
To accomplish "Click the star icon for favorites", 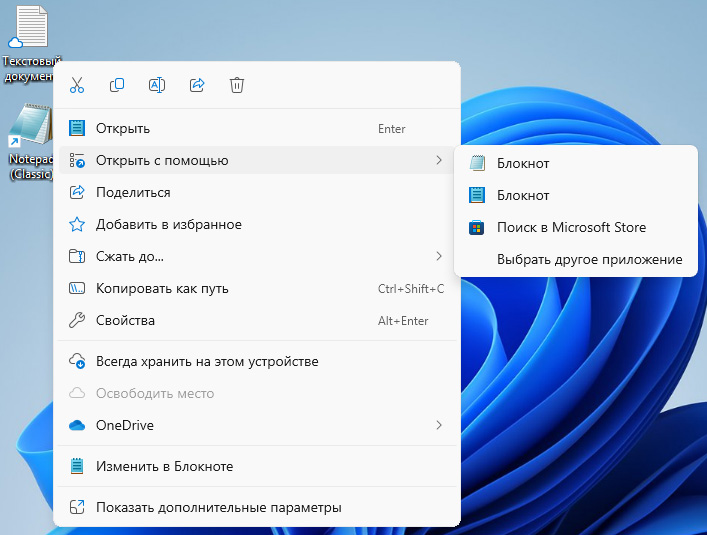I will coord(77,224).
